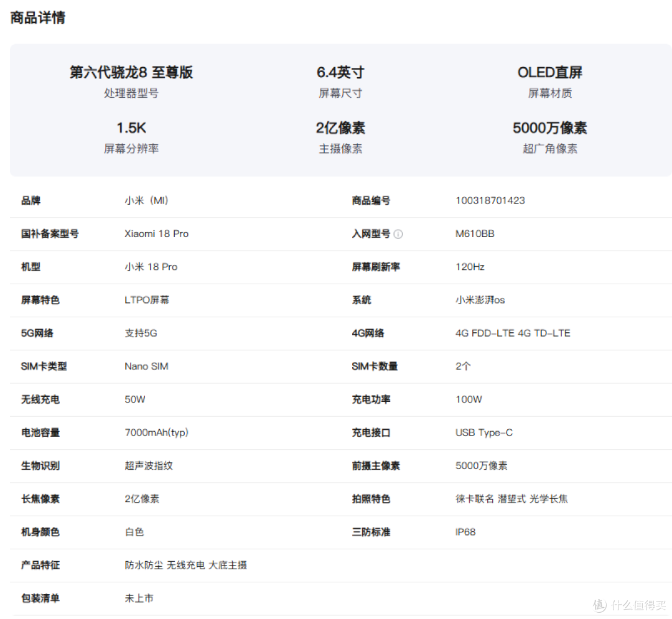The width and height of the screenshot is (672, 619).
Task: Click the 1.5K resolution value
Action: (x=131, y=128)
